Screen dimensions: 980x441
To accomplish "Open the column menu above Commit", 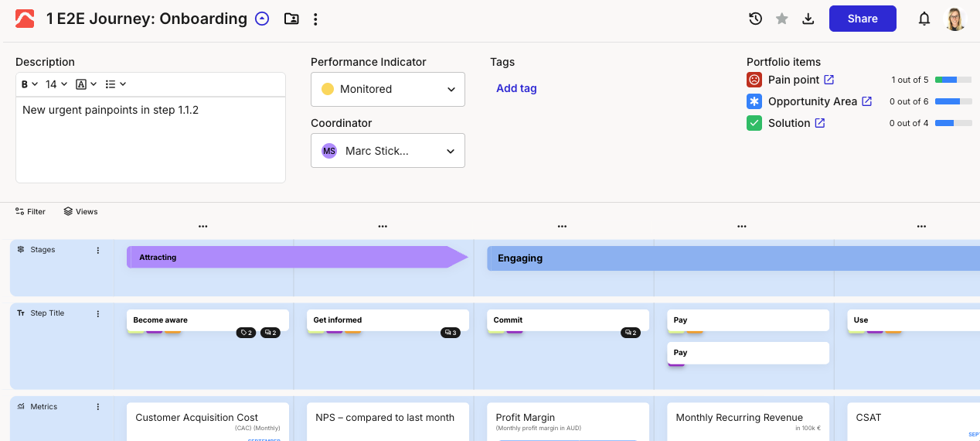I will pos(562,227).
